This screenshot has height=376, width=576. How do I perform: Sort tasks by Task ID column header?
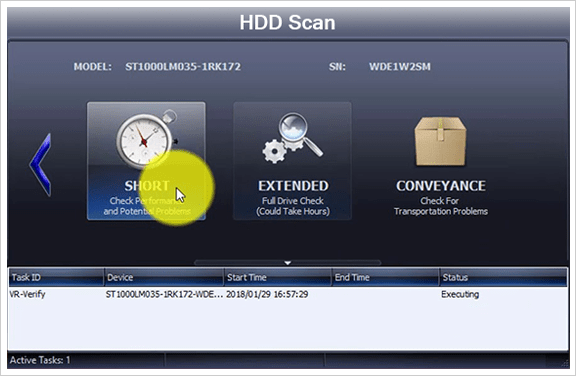tap(56, 277)
